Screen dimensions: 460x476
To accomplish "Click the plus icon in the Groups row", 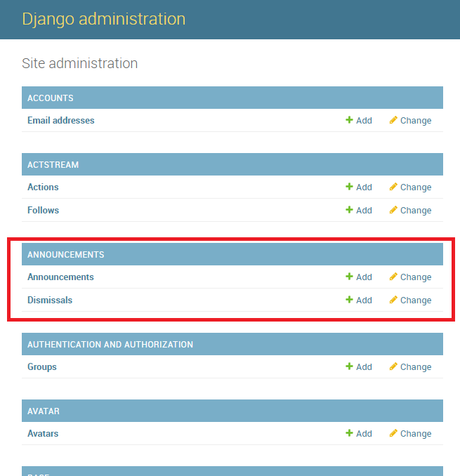I will coord(349,366).
